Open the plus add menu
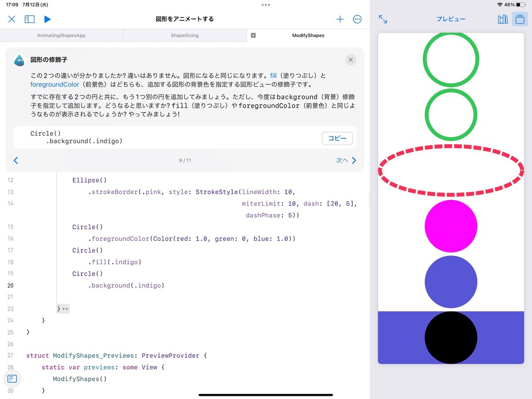Viewport: 532px width, 399px height. click(340, 19)
